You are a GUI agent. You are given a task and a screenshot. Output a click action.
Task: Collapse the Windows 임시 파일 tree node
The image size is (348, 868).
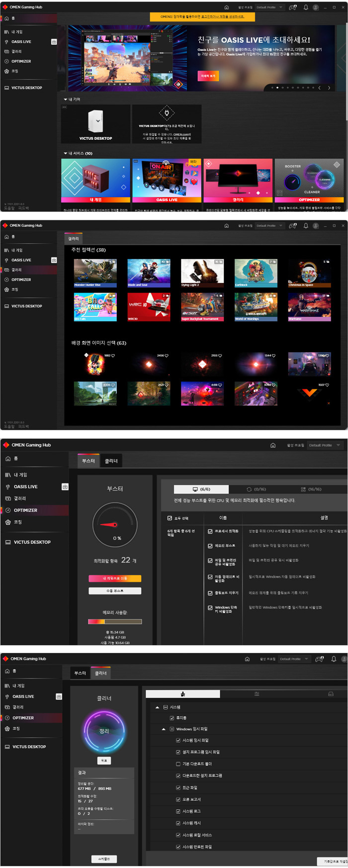(x=164, y=729)
